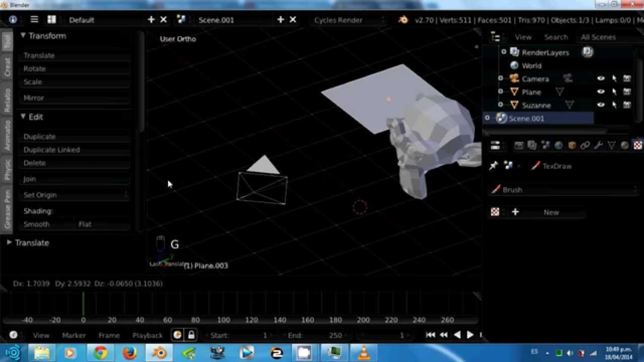Image resolution: width=644 pixels, height=362 pixels.
Task: Click the timeline editor type icon
Action: (x=14, y=335)
